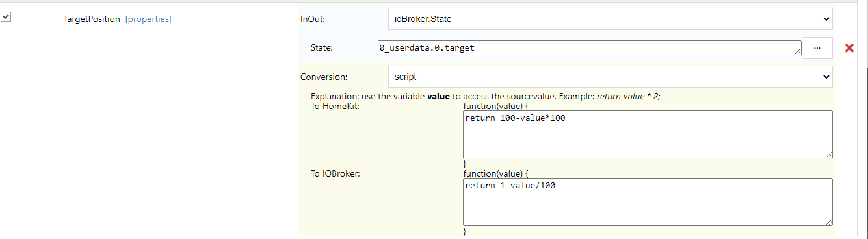Click the Conversion label
868x239 pixels.
tap(323, 77)
